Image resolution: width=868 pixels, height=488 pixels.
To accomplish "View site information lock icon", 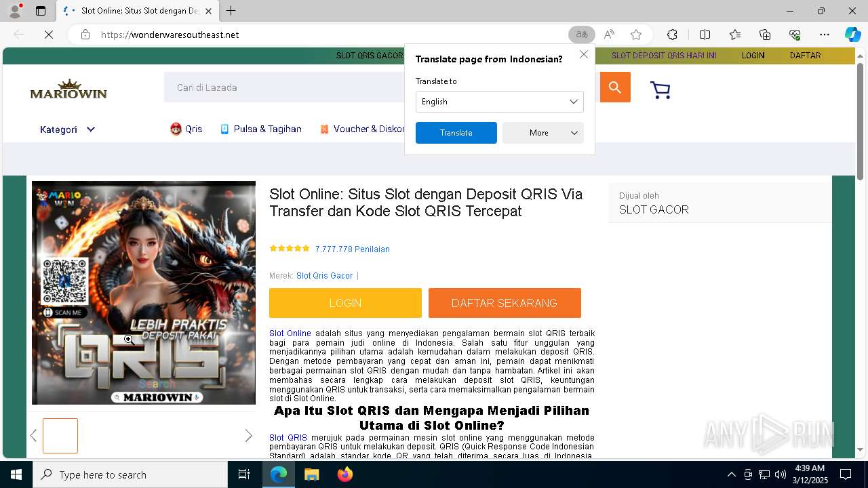I will click(85, 35).
